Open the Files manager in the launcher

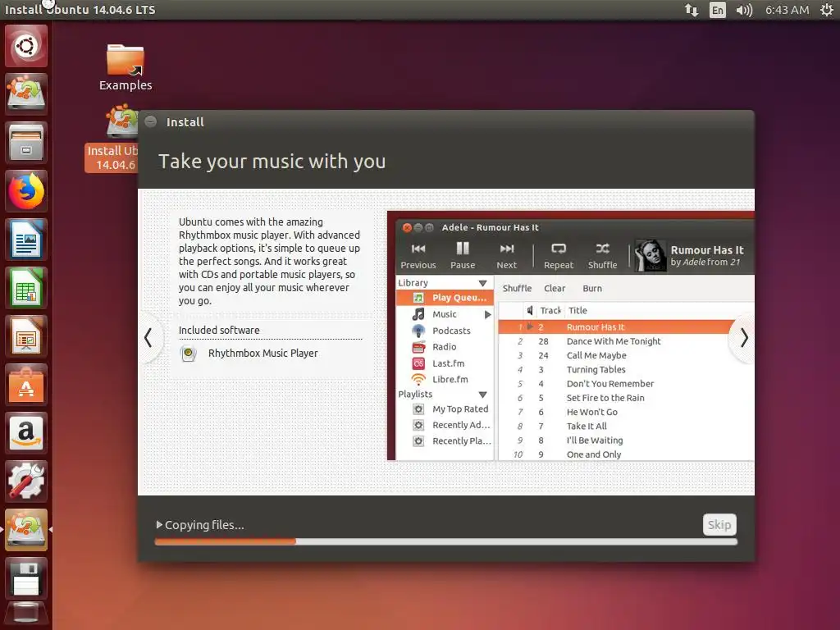tap(25, 143)
